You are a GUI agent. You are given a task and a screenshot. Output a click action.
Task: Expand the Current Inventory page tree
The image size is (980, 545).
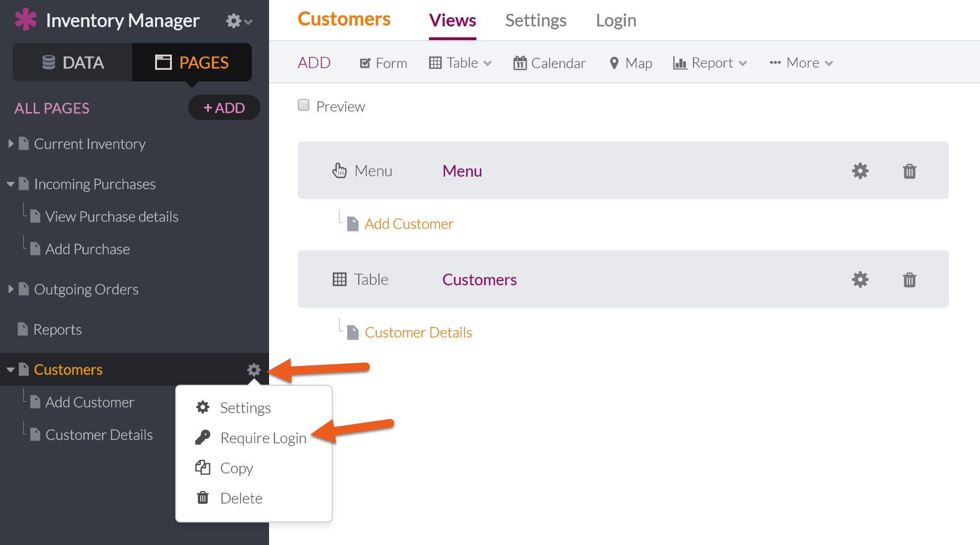click(x=11, y=144)
